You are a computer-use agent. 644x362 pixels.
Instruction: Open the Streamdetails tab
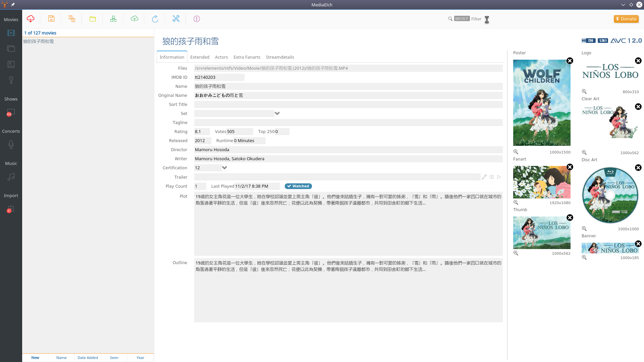pos(280,57)
